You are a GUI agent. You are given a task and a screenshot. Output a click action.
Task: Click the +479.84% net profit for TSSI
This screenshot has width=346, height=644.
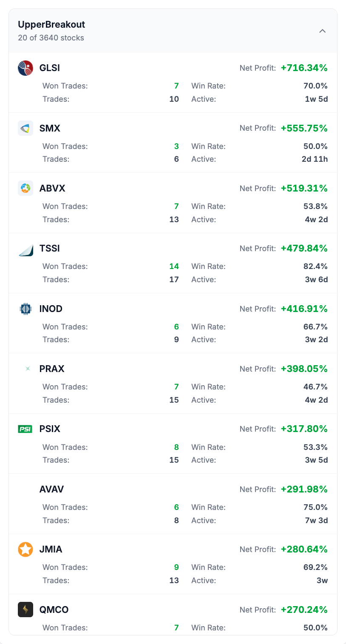point(304,248)
